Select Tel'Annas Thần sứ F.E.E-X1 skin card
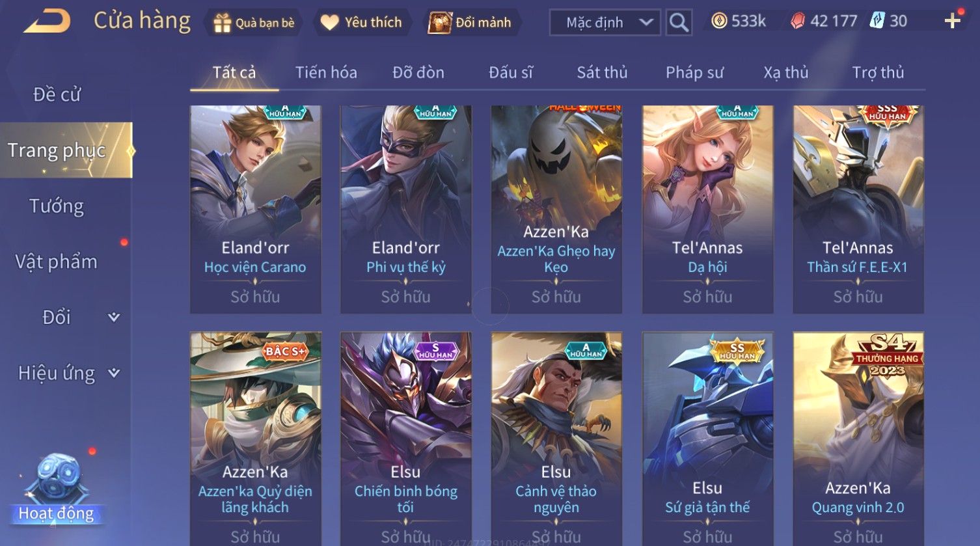The width and height of the screenshot is (980, 546). (x=858, y=210)
